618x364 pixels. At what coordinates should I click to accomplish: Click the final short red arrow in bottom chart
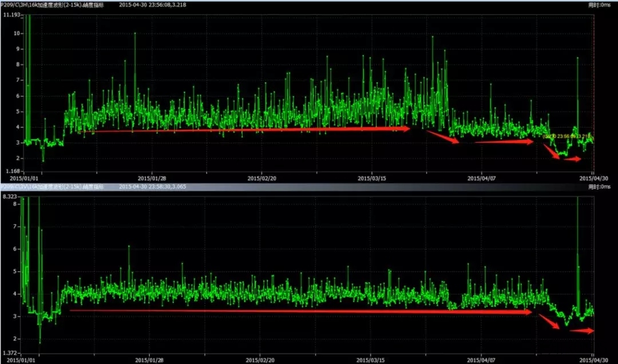click(583, 331)
